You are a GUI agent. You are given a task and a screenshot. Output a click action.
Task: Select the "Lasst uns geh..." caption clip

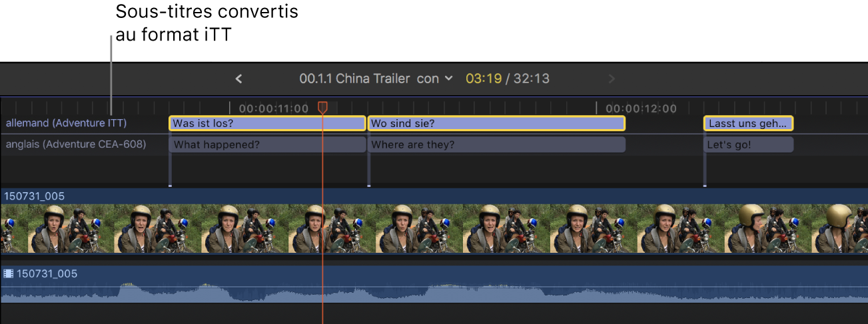[x=748, y=123]
